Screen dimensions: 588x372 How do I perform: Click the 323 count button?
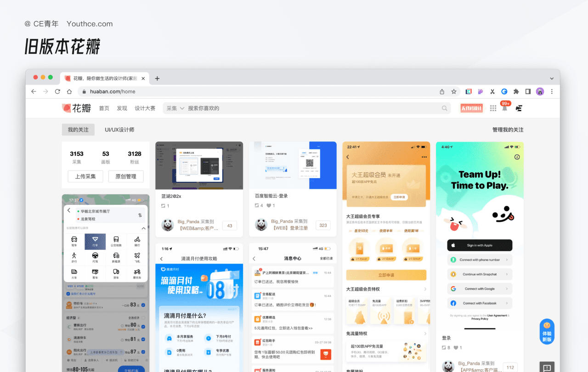(x=323, y=225)
